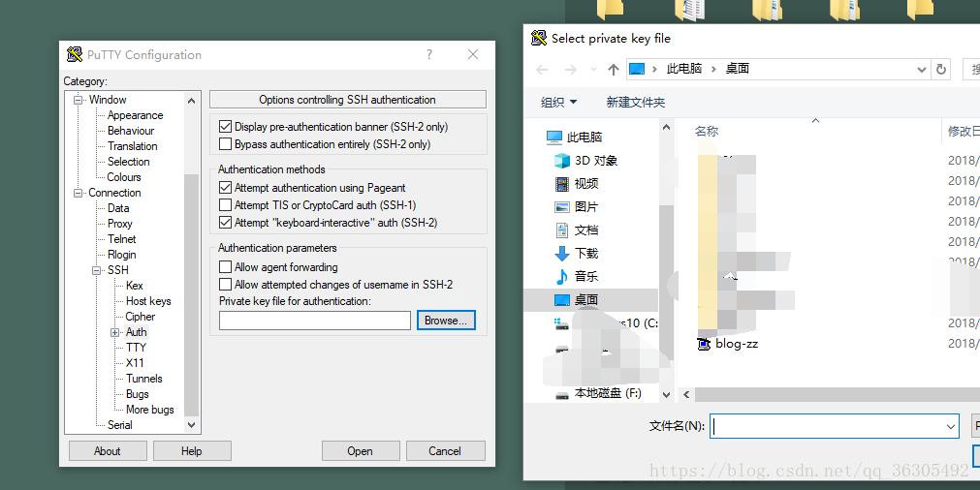
Task: Select X11 in category tree
Action: tap(135, 363)
